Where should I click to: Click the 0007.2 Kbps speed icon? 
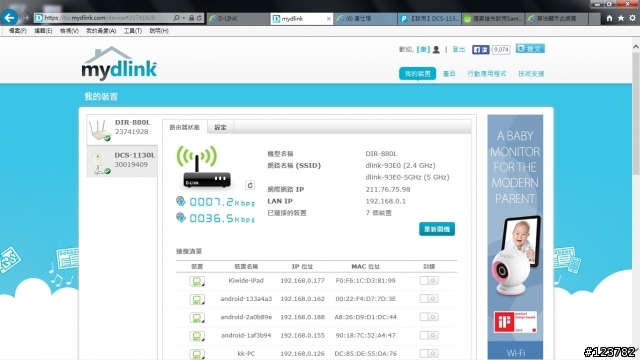(x=180, y=201)
